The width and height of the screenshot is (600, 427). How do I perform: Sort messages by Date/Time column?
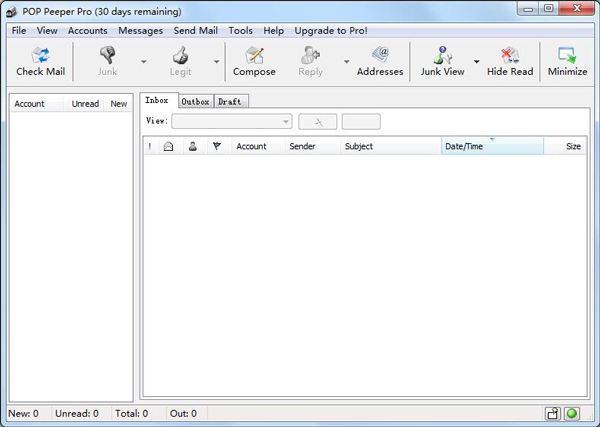click(492, 146)
